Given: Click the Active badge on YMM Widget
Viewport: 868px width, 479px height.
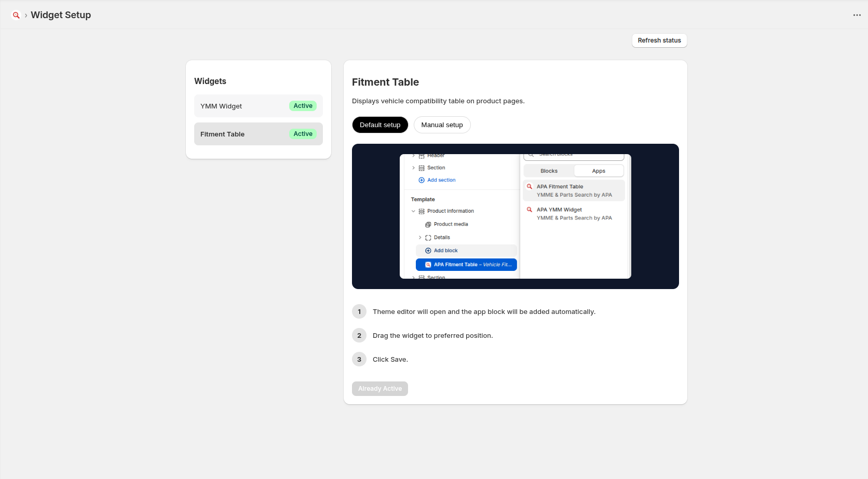Looking at the screenshot, I should coord(303,106).
